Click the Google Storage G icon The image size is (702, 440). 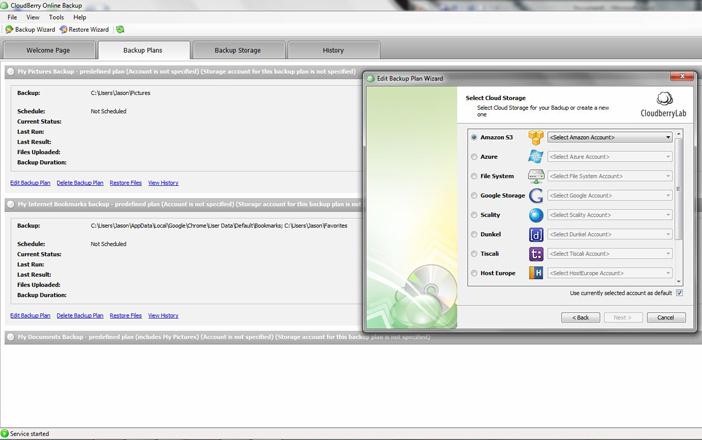pos(536,196)
